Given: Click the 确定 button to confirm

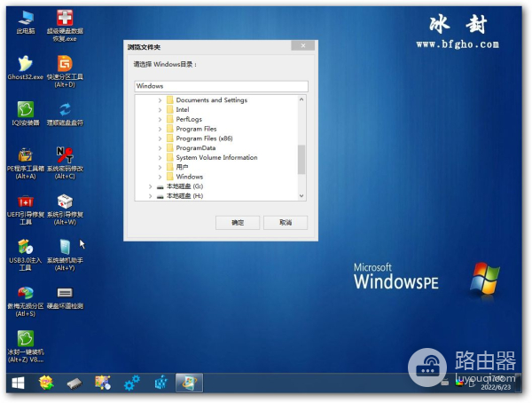Looking at the screenshot, I should pyautogui.click(x=237, y=222).
